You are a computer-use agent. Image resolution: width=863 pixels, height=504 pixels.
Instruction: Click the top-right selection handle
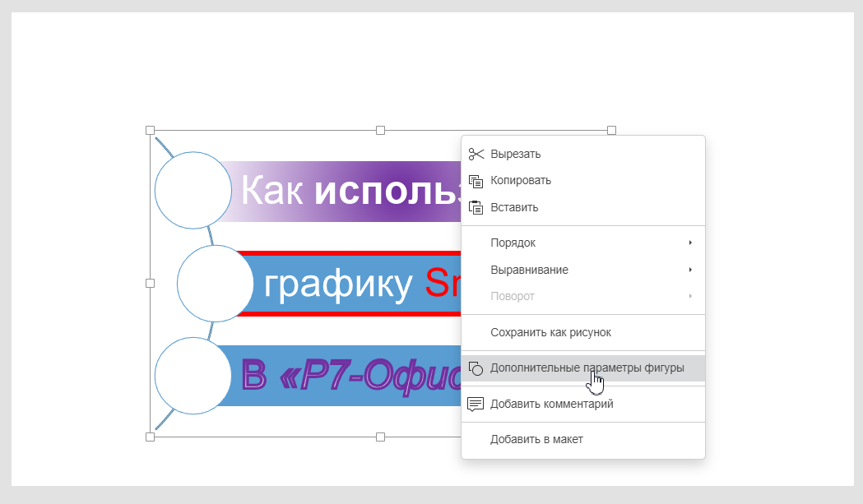(x=611, y=131)
